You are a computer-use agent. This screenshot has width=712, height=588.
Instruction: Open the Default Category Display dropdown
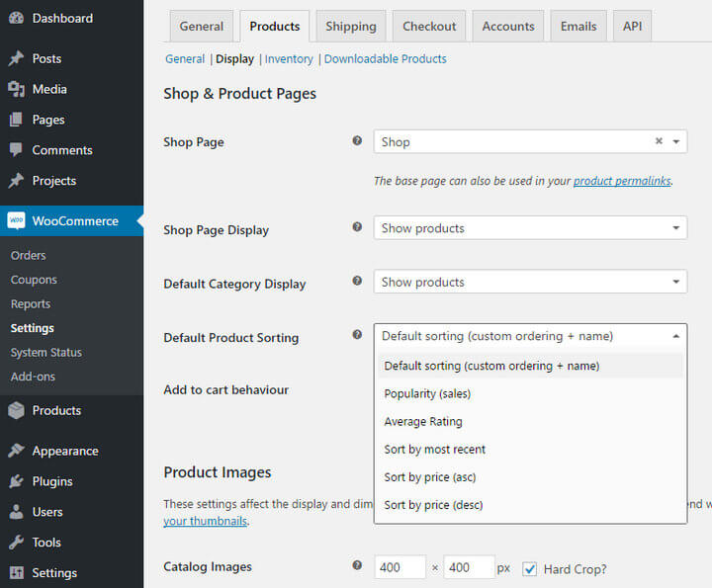[x=530, y=282]
